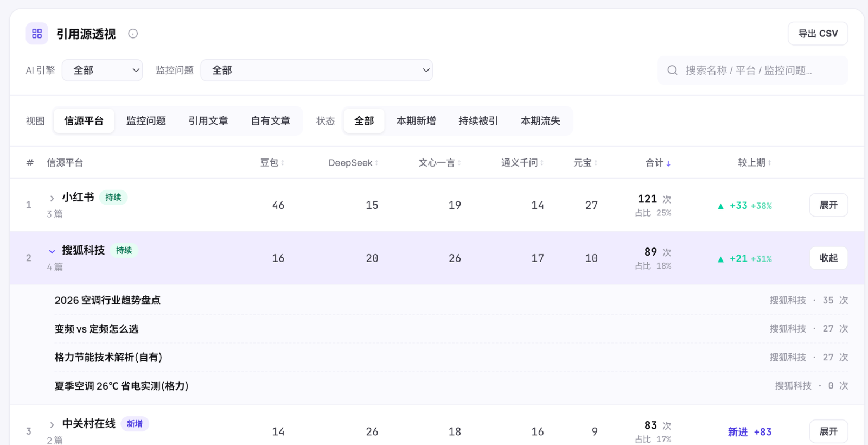The image size is (868, 445).
Task: Open article 格力节能技术解析(自有)
Action: (x=108, y=357)
